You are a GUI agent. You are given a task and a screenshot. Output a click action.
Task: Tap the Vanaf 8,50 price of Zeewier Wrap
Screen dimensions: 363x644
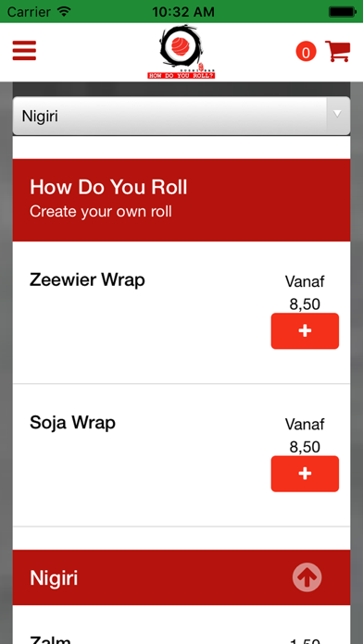(x=305, y=292)
